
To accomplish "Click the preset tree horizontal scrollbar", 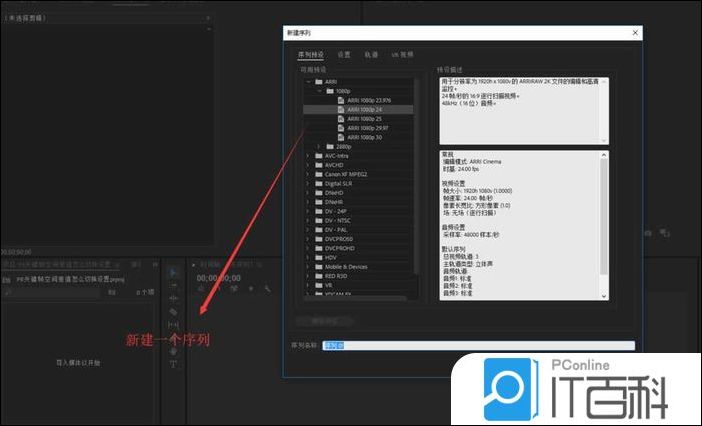I will (x=356, y=298).
